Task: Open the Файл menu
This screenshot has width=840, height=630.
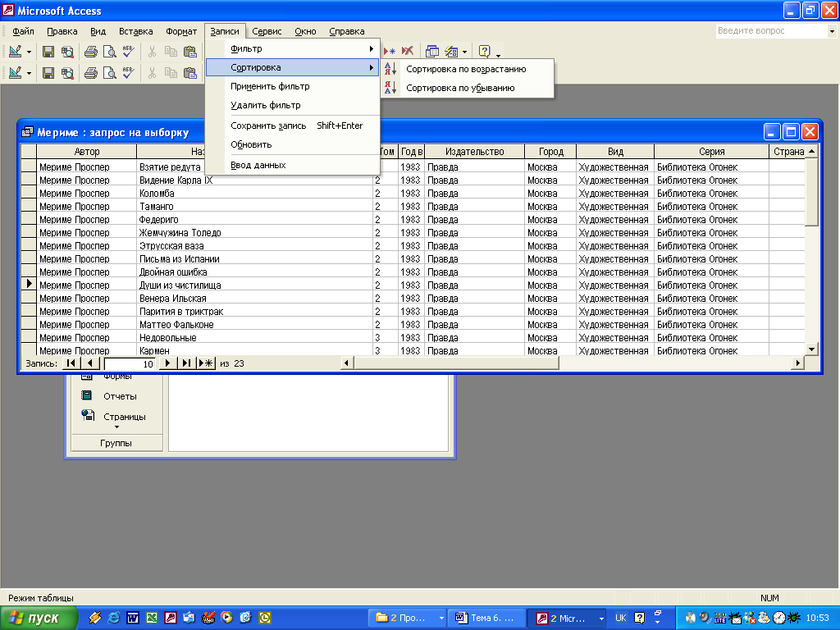Action: [x=24, y=31]
